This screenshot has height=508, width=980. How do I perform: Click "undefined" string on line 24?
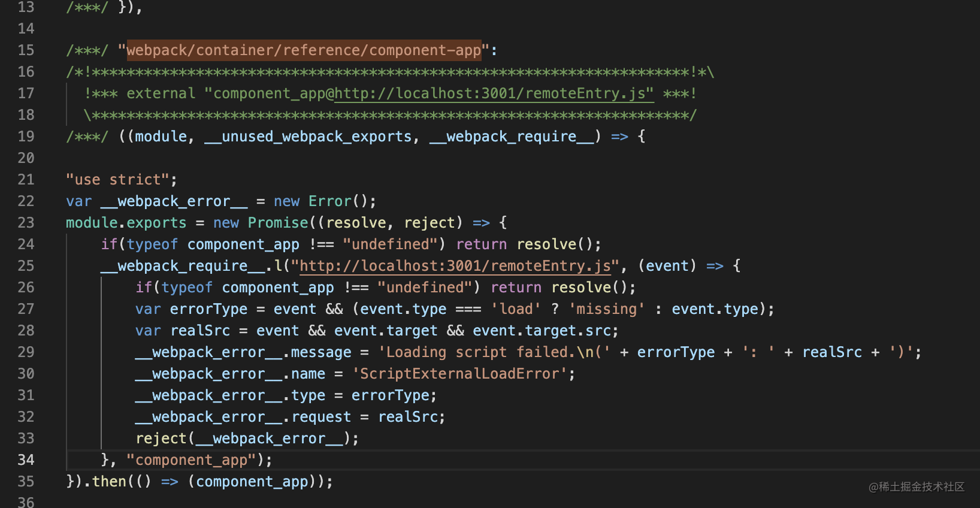(x=390, y=244)
